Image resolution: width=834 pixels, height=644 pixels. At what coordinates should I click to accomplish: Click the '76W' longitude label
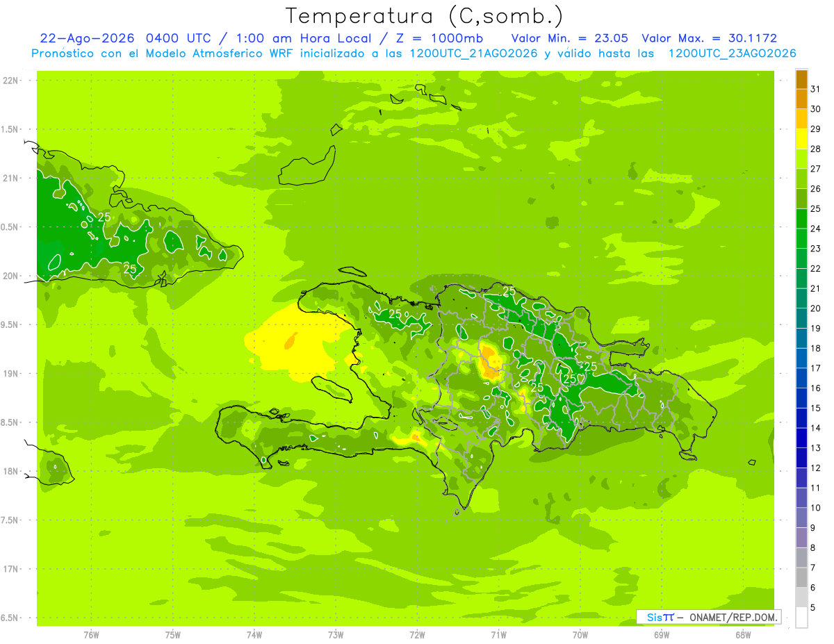coord(91,634)
